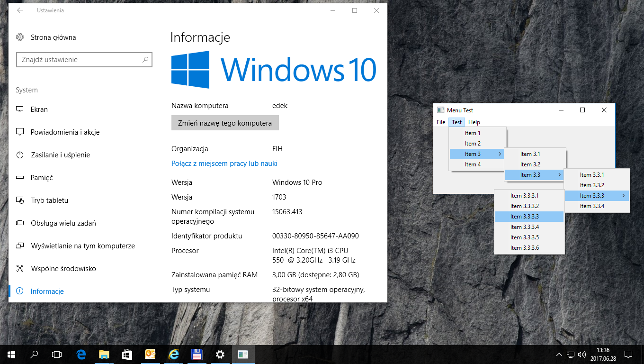The width and height of the screenshot is (644, 364).
Task: Expand Item 3.3 submenu arrow
Action: [x=560, y=175]
